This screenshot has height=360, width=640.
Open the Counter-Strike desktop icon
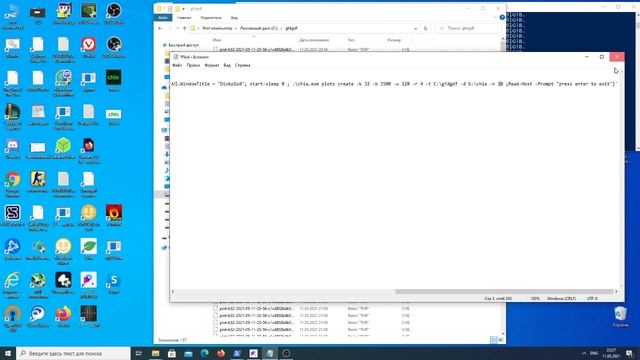[38, 179]
